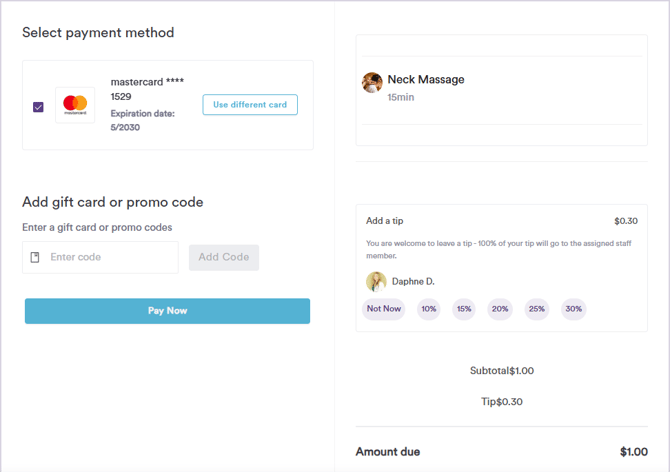
Task: Choose the 20% tip amount
Action: tap(500, 309)
